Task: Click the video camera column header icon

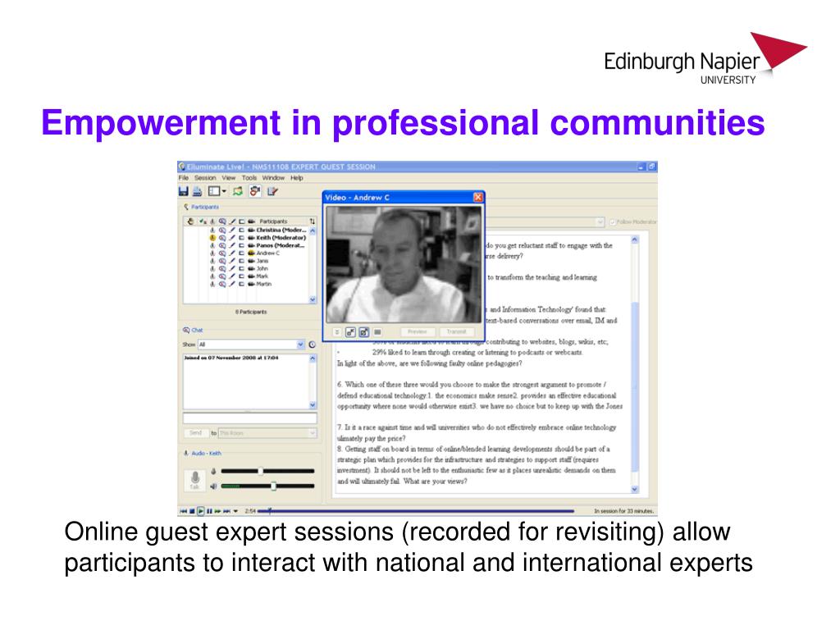Action: 251,221
